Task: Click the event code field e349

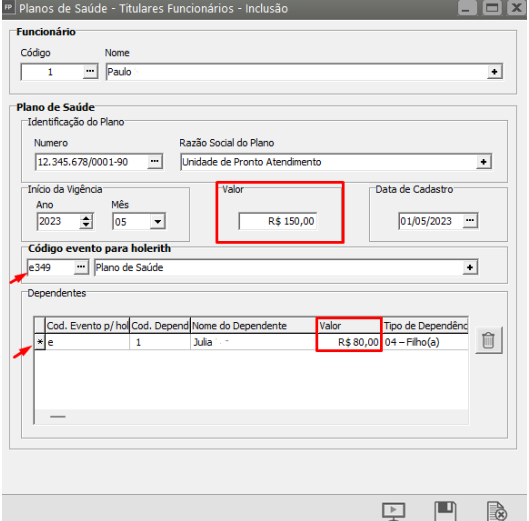Action: (x=51, y=267)
